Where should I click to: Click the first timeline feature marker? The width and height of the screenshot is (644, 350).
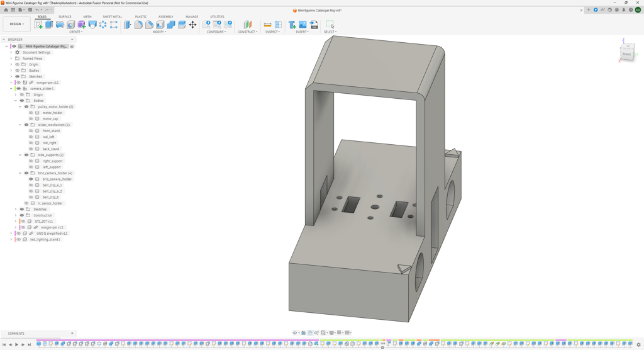click(38, 344)
